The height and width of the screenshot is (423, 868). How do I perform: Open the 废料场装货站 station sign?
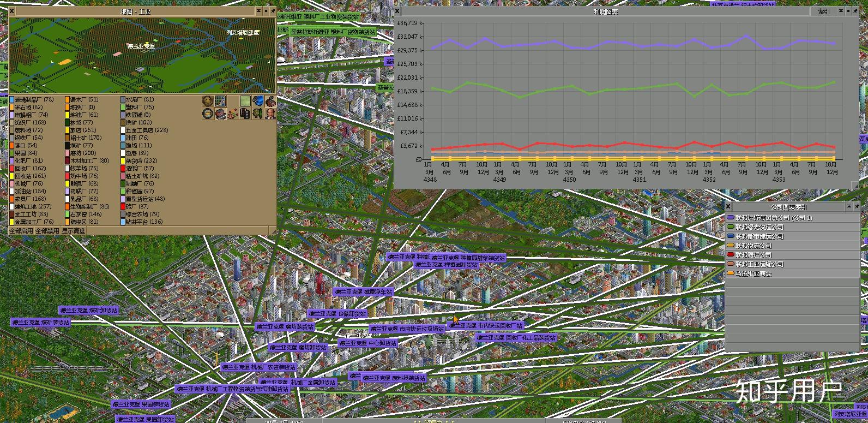coord(395,378)
